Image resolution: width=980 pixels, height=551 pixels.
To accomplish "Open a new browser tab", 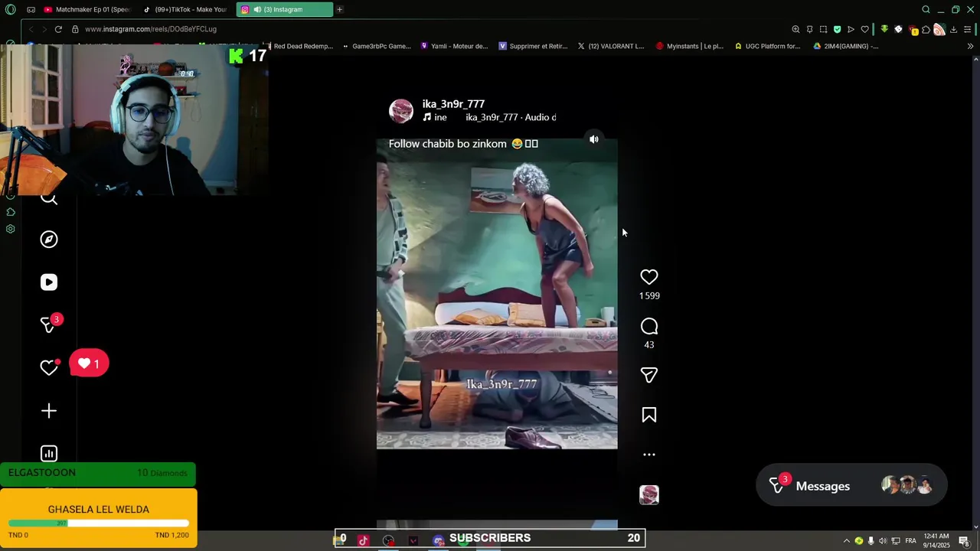I will (339, 9).
